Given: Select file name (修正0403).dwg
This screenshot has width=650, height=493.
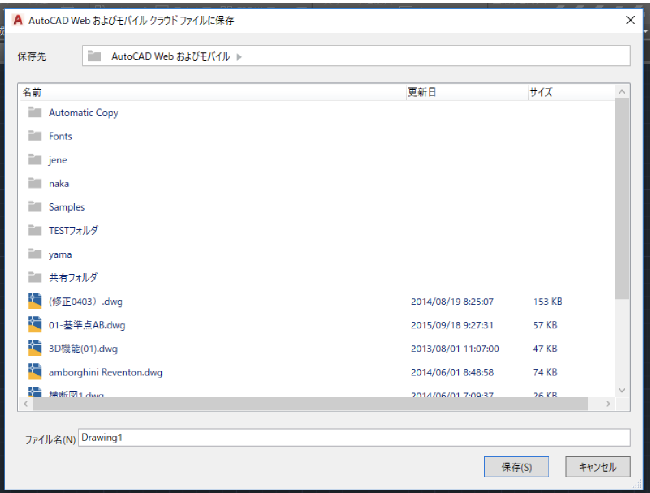Looking at the screenshot, I should pos(86,301).
